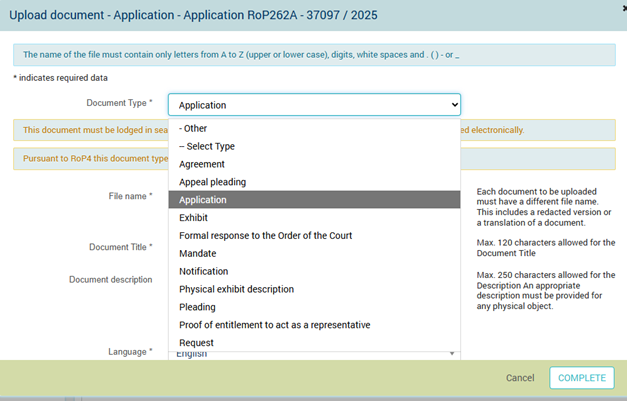
Task: Choose Request document type
Action: pos(196,343)
